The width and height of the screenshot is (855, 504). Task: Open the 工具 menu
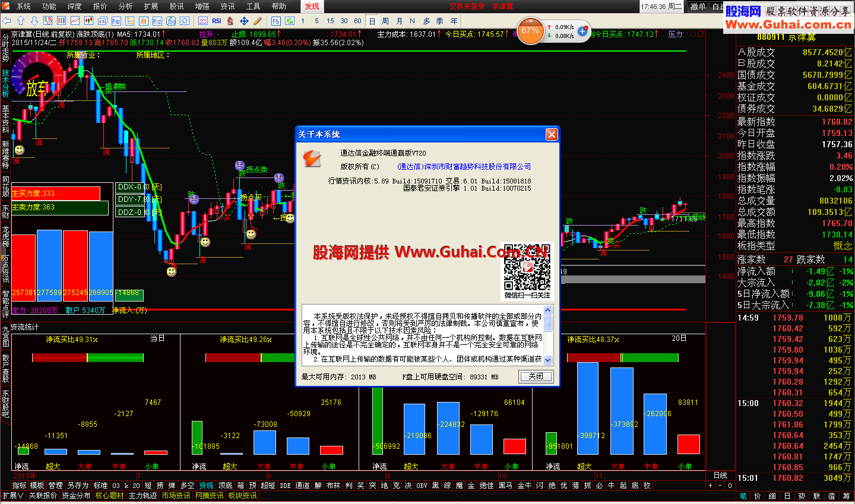(x=254, y=7)
